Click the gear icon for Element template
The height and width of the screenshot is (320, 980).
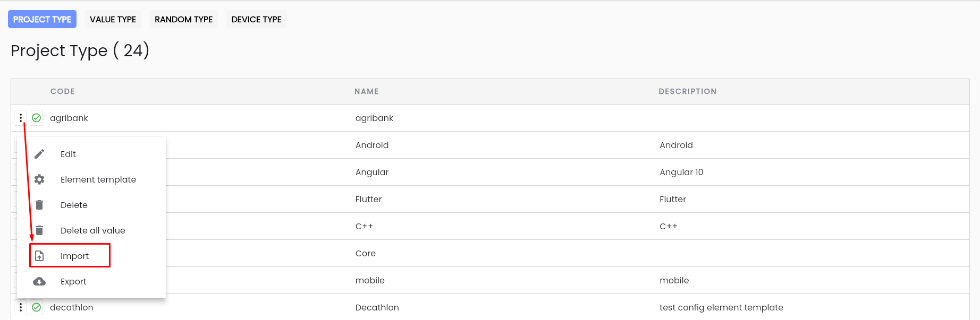pos(39,179)
